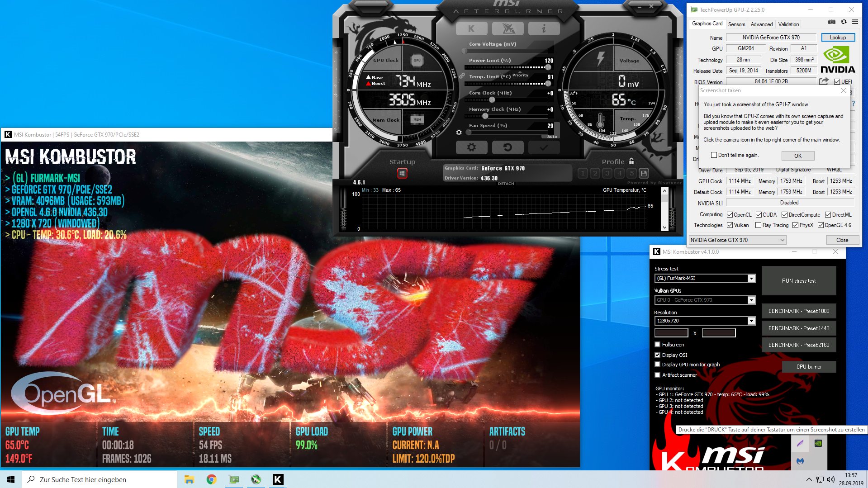Open the OC Scanner jet icon in Afterburner
Screen dimensions: 868x488
point(508,28)
